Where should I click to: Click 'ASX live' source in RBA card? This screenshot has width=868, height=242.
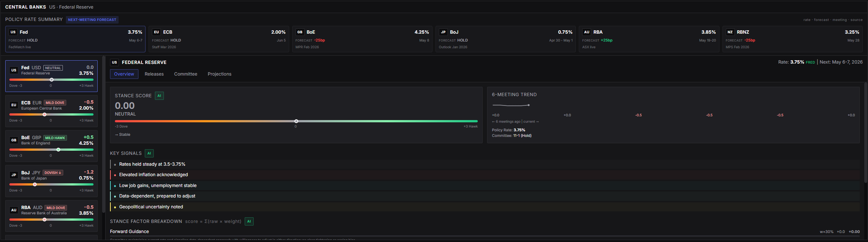click(589, 47)
